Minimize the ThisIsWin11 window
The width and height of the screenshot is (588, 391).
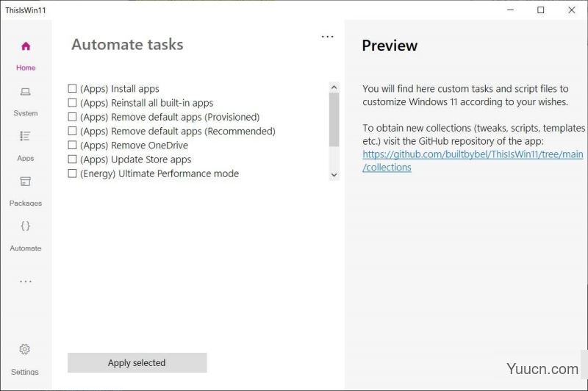510,10
